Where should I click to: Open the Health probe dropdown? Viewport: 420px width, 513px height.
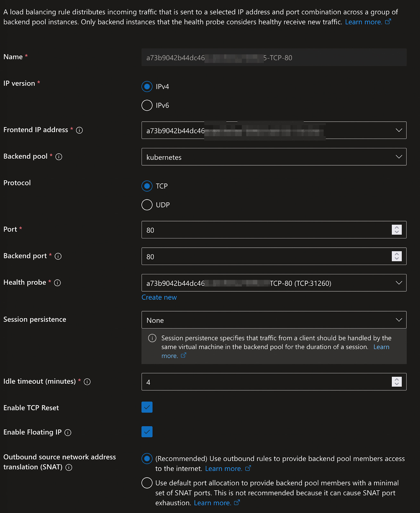point(274,283)
